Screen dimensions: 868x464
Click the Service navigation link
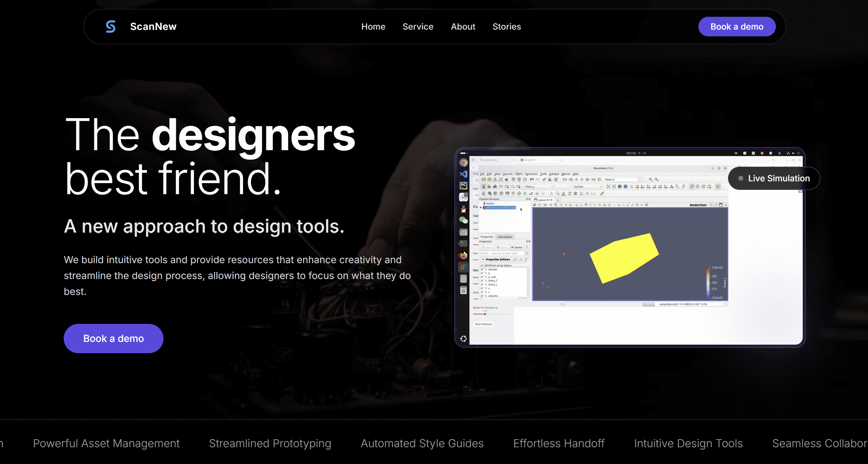[x=418, y=27]
